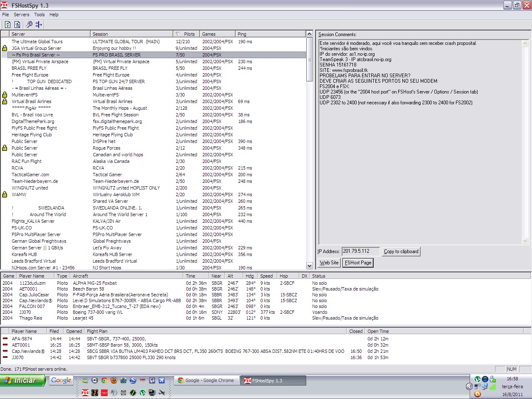The width and height of the screenshot is (532, 399).
Task: Click the IP Address field
Action: [x=360, y=251]
